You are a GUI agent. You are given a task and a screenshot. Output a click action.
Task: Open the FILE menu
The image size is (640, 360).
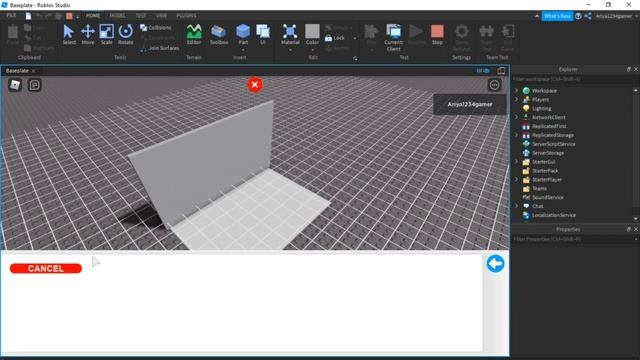[x=11, y=16]
